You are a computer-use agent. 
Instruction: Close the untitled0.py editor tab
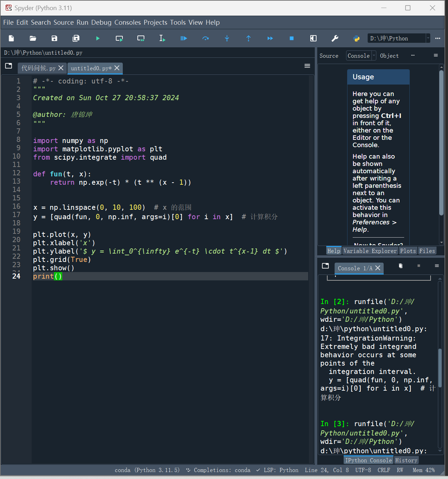[x=117, y=68]
